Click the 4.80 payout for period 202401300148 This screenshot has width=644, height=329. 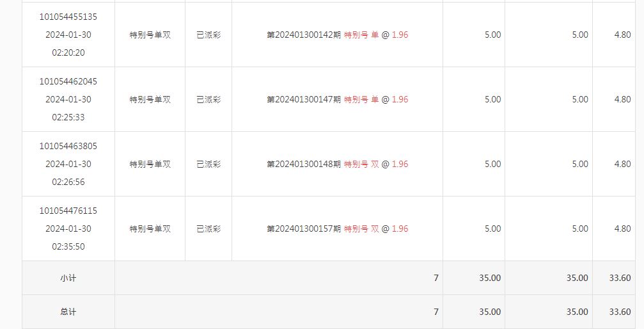[623, 164]
